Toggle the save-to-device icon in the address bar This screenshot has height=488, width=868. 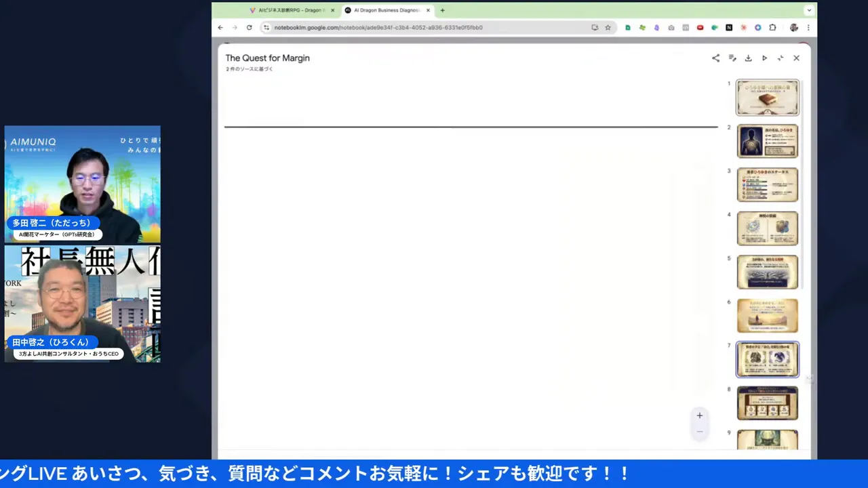(x=595, y=27)
